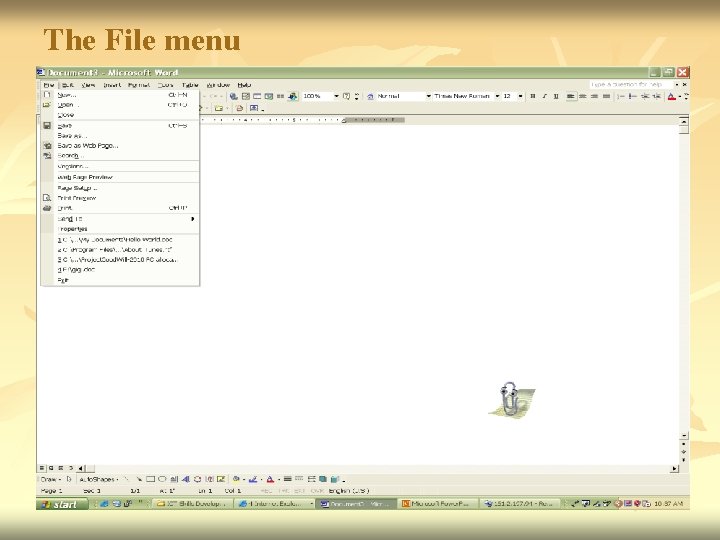Select Print Preview in the File menu
Screen dimensions: 720x540
[120, 198]
